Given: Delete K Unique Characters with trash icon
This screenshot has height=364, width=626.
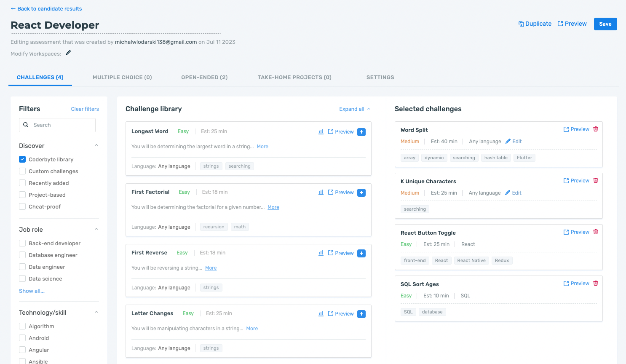Looking at the screenshot, I should tap(596, 181).
